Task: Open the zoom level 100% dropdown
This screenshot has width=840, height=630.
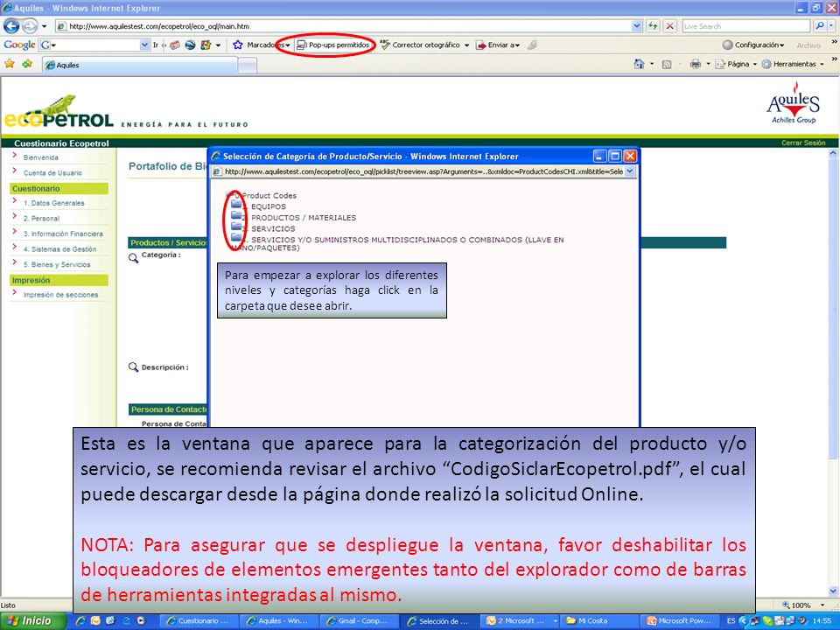Action: pyautogui.click(x=822, y=605)
